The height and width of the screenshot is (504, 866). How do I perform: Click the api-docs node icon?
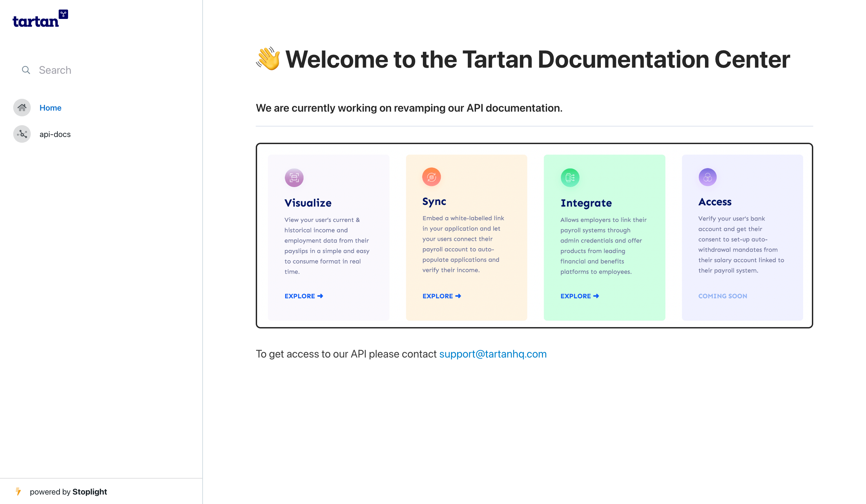22,134
